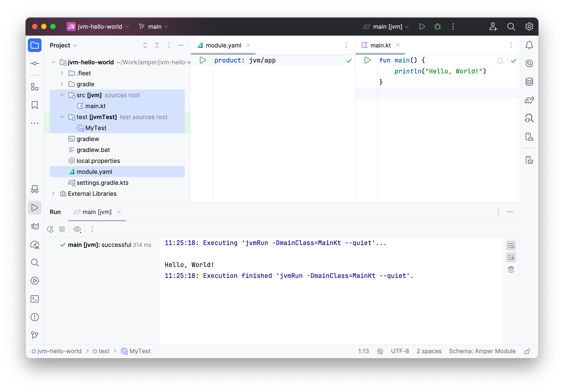Screen dimensions: 564x392
Task: Select the main [jvm] tab in Run panel
Action: (x=97, y=212)
